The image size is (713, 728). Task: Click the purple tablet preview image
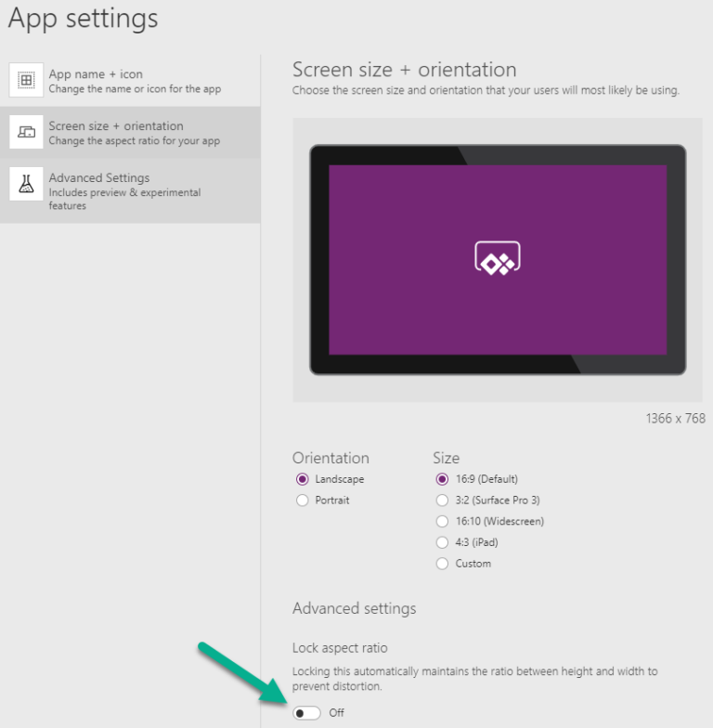(498, 260)
